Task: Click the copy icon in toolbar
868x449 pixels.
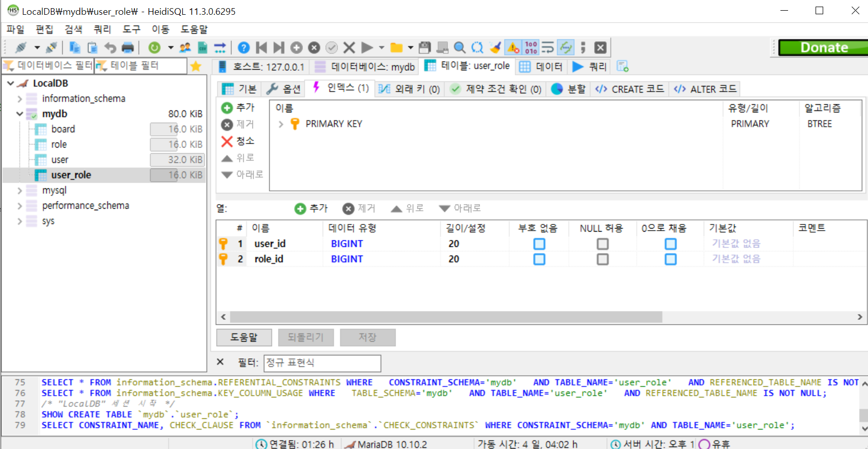Action: click(75, 47)
